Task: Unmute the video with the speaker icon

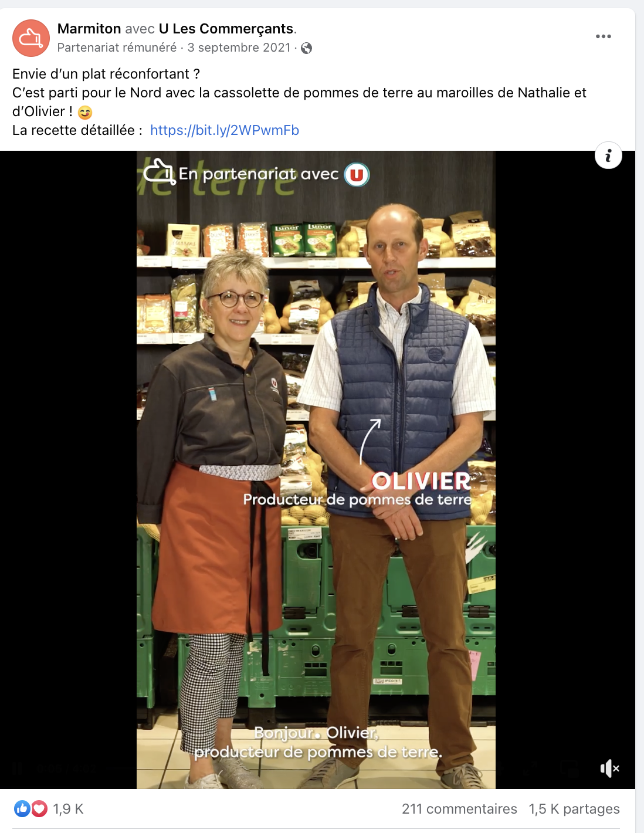Action: point(609,768)
